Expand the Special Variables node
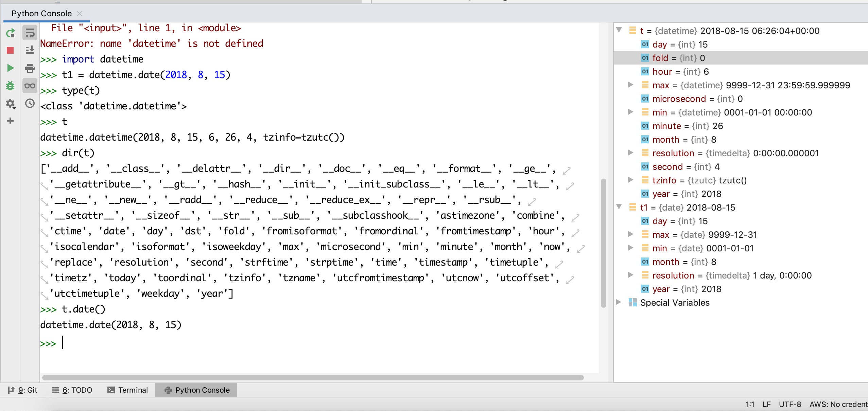The image size is (868, 411). [x=619, y=302]
